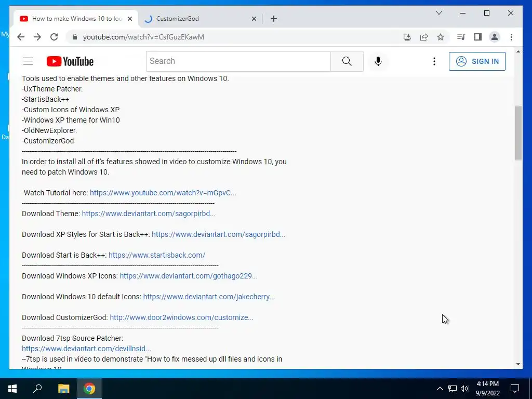Show hidden system tray icons
The height and width of the screenshot is (399, 532).
point(440,389)
